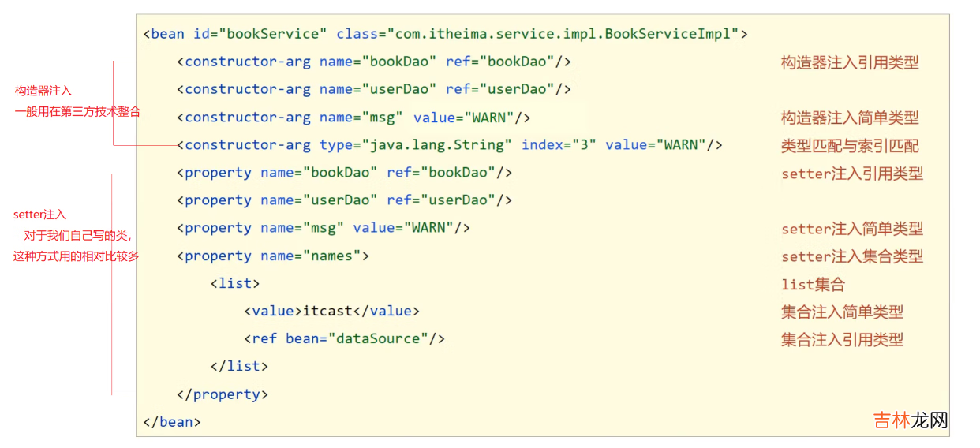Image resolution: width=980 pixels, height=448 pixels.
Task: Click the 吉林龙网 watermark logo
Action: tap(910, 420)
